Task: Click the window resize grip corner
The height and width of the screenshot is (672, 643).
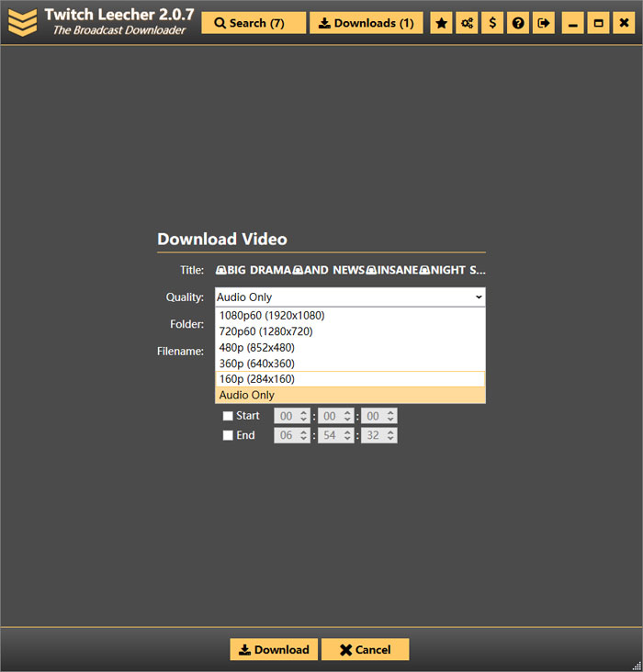Action: tap(637, 666)
